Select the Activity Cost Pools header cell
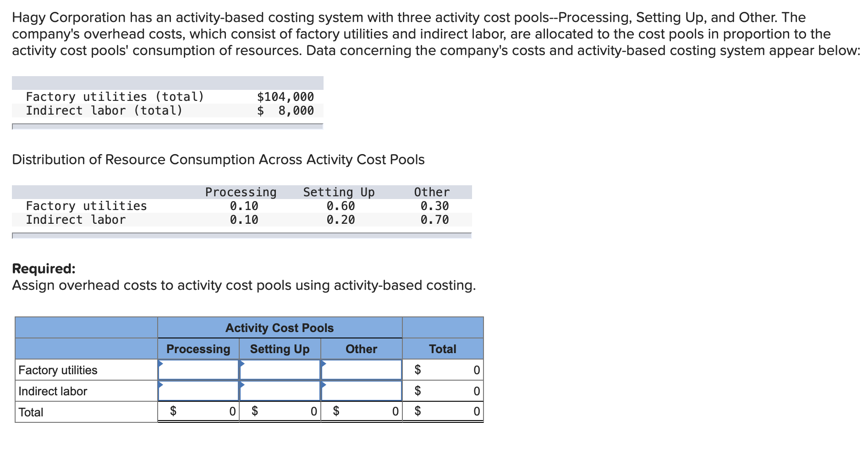The height and width of the screenshot is (454, 868). point(279,327)
